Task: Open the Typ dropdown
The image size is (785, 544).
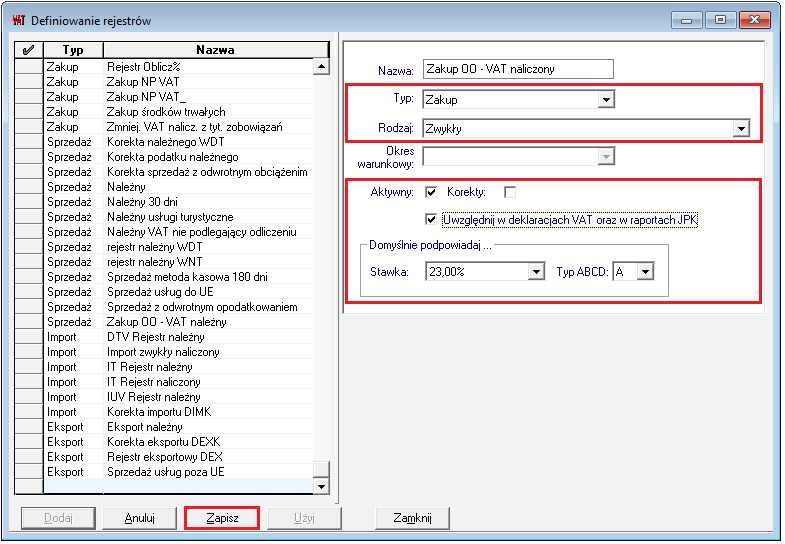Action: pyautogui.click(x=606, y=100)
